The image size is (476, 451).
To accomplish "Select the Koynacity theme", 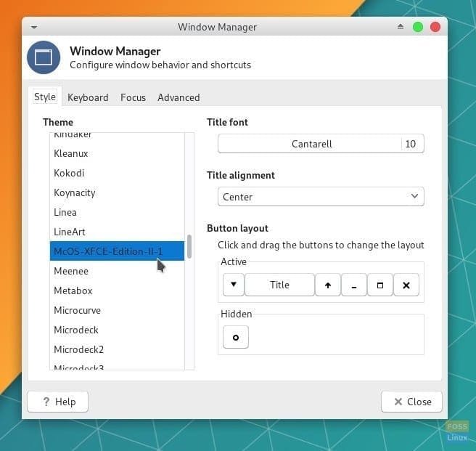I will tap(117, 192).
